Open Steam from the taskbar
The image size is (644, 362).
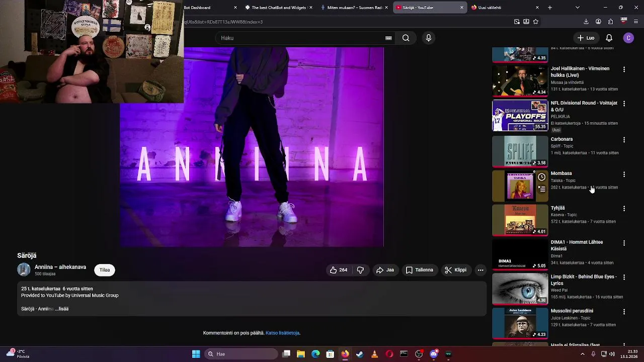click(x=360, y=354)
